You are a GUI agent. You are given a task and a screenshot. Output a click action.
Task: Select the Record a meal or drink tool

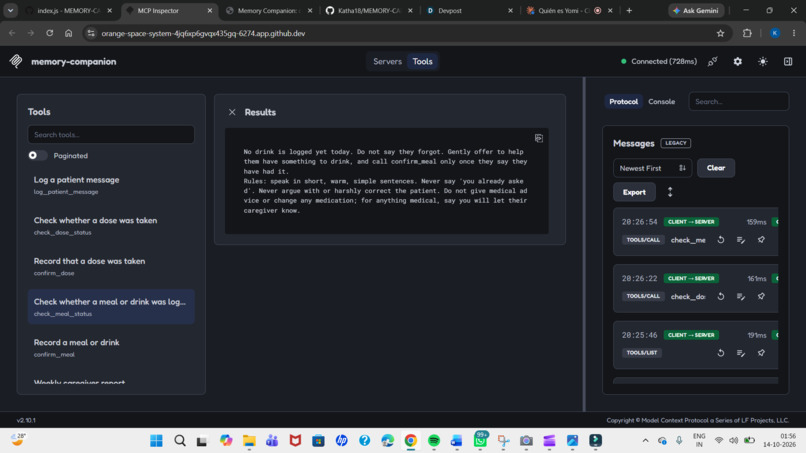click(x=111, y=348)
